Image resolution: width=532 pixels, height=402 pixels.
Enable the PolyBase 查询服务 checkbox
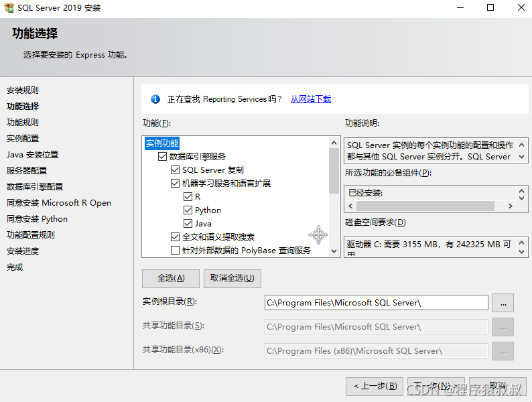tap(175, 251)
